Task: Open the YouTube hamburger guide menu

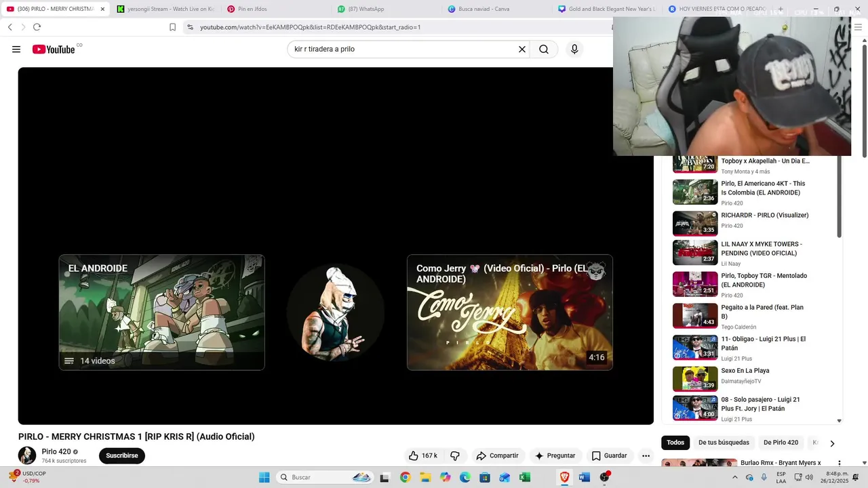Action: (16, 49)
